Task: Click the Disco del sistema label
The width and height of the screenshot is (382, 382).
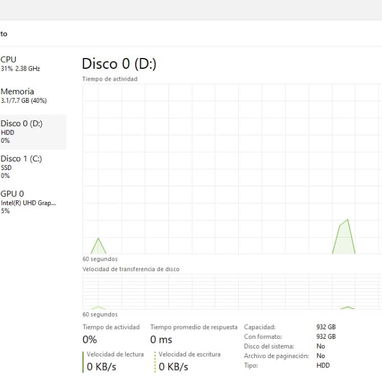Action: point(269,346)
